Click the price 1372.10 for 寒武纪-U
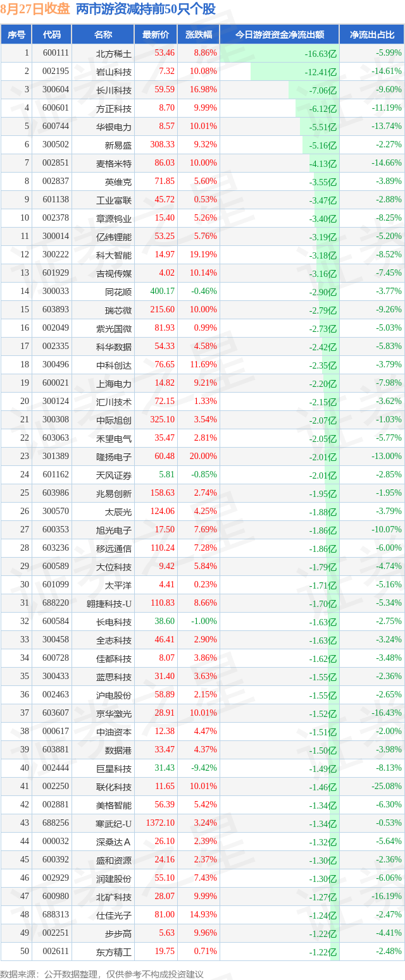Viewport: 405px width, 980px height. (161, 823)
